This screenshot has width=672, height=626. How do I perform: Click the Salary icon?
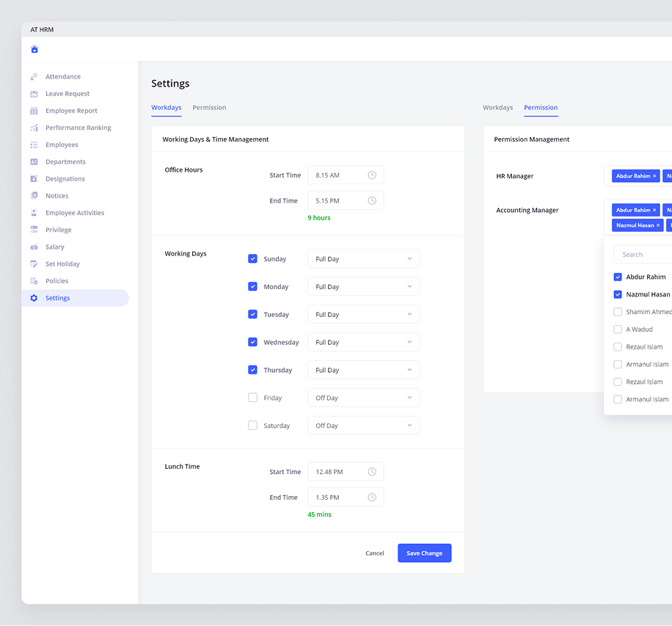[x=34, y=247]
